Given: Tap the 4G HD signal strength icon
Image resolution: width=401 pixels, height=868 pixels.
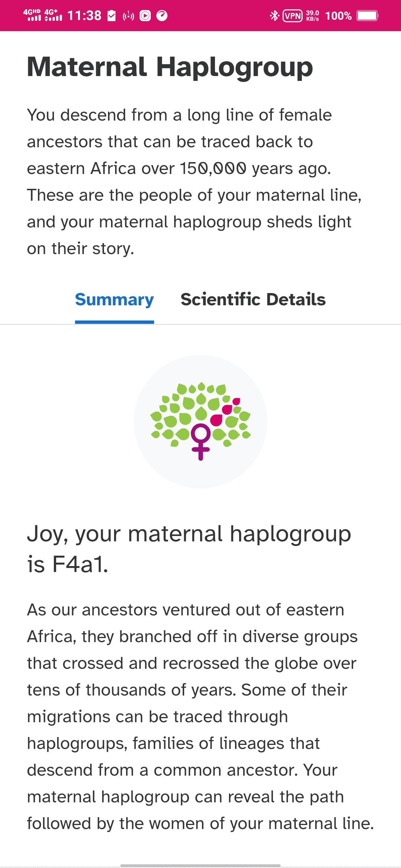Looking at the screenshot, I should pyautogui.click(x=32, y=15).
